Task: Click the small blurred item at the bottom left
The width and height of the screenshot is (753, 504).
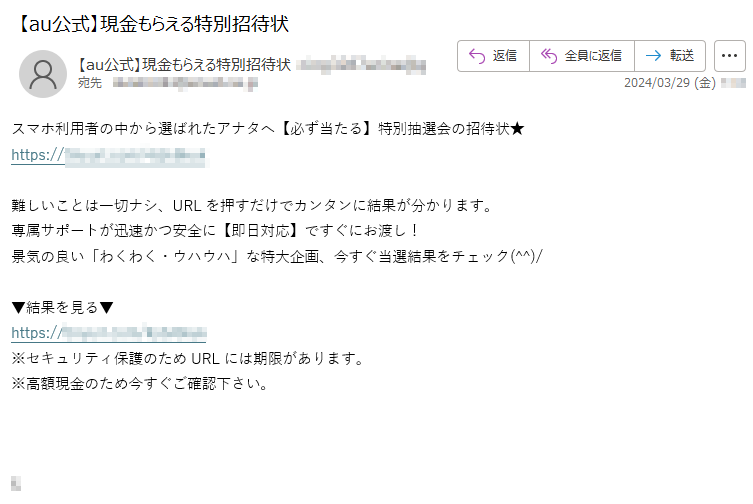Action: pos(16,483)
